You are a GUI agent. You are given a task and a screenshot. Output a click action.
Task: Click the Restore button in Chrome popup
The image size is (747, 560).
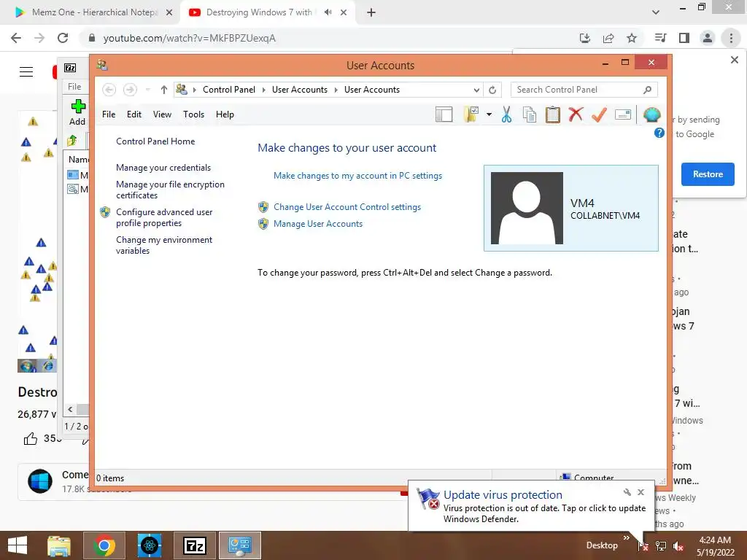[x=708, y=174]
